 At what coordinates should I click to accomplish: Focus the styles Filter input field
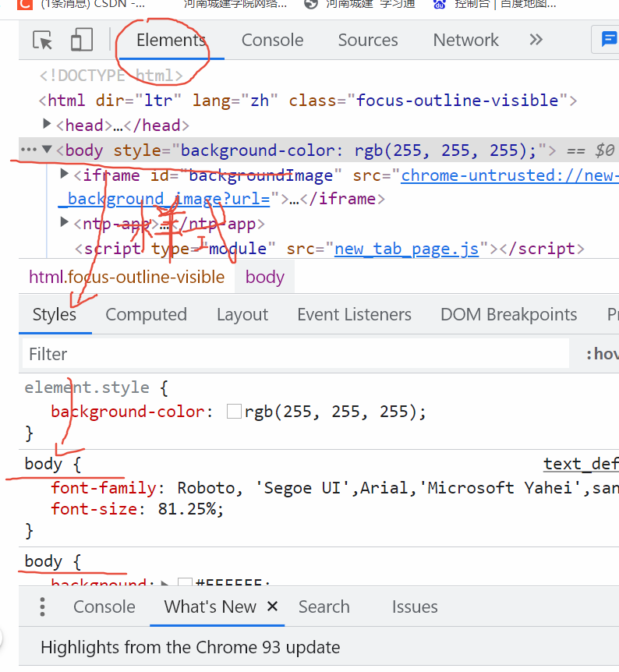click(295, 354)
